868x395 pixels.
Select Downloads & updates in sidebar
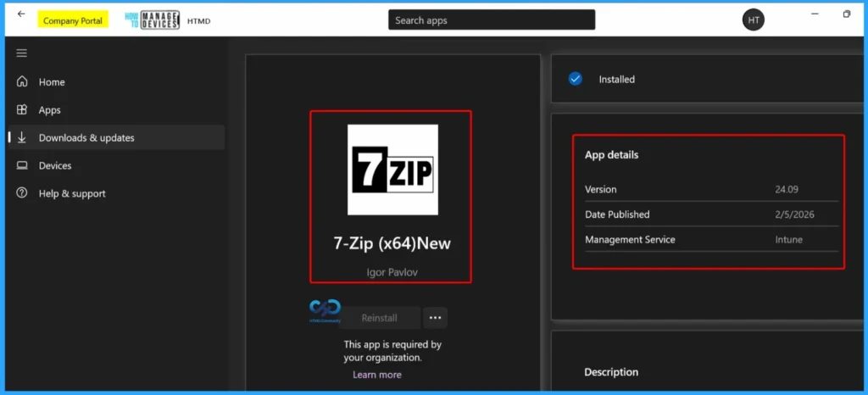[x=116, y=137]
